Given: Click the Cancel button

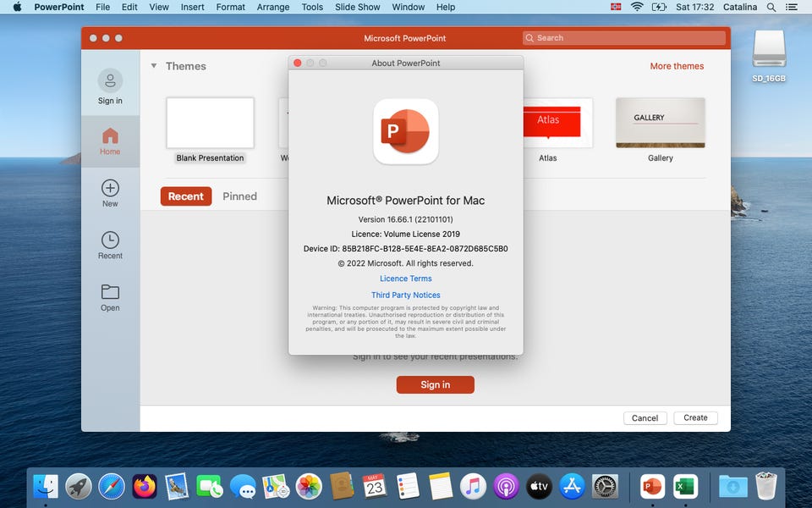Looking at the screenshot, I should point(645,417).
